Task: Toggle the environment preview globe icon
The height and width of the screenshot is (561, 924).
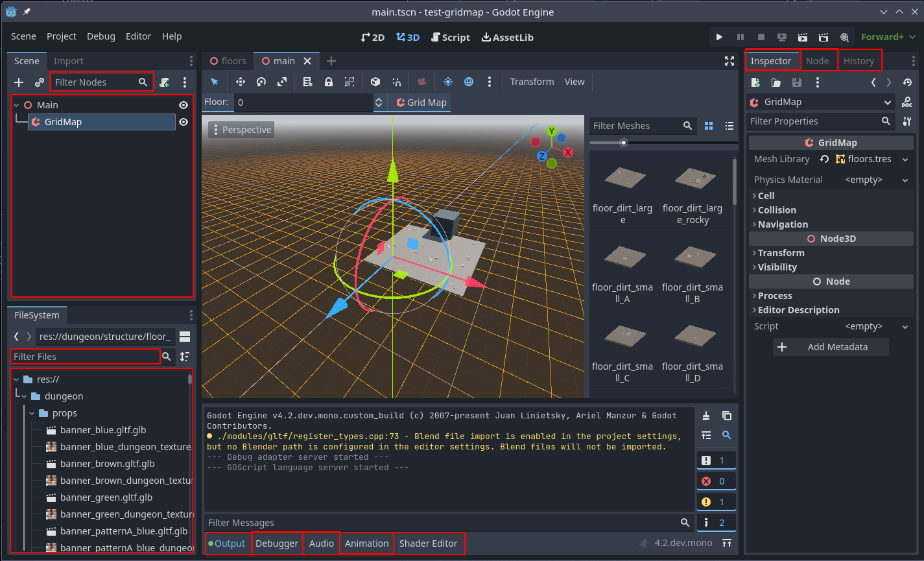Action: point(469,82)
